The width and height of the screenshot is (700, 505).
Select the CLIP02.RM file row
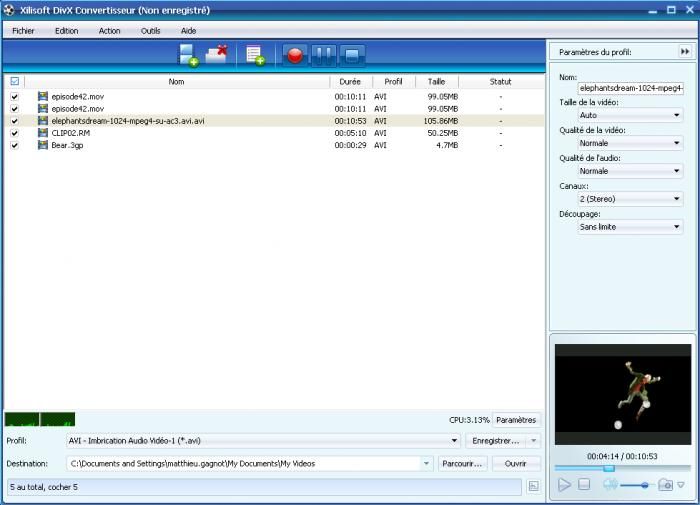[275, 133]
